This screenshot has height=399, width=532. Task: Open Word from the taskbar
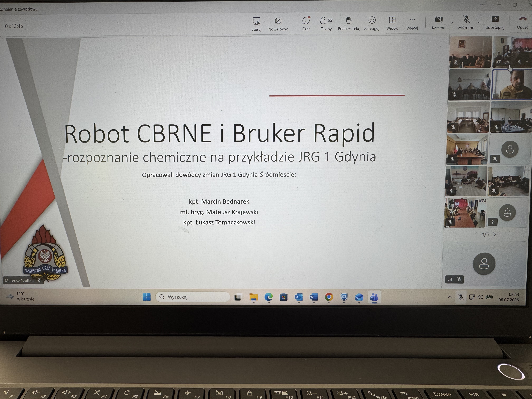pyautogui.click(x=314, y=297)
